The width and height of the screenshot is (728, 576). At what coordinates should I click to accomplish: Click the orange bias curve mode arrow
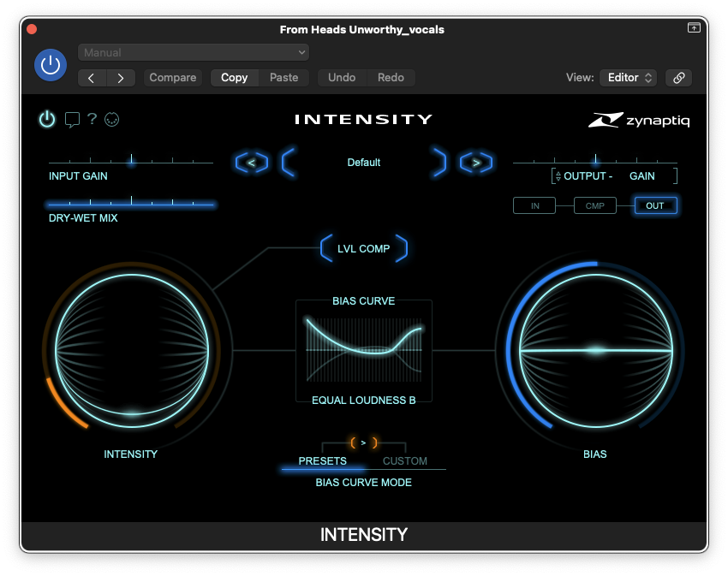pyautogui.click(x=363, y=442)
